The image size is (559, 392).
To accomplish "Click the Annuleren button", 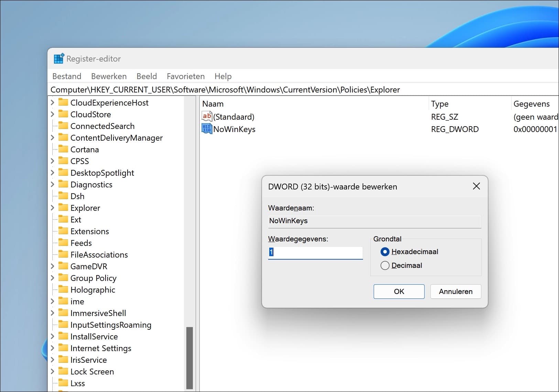I will coord(455,291).
